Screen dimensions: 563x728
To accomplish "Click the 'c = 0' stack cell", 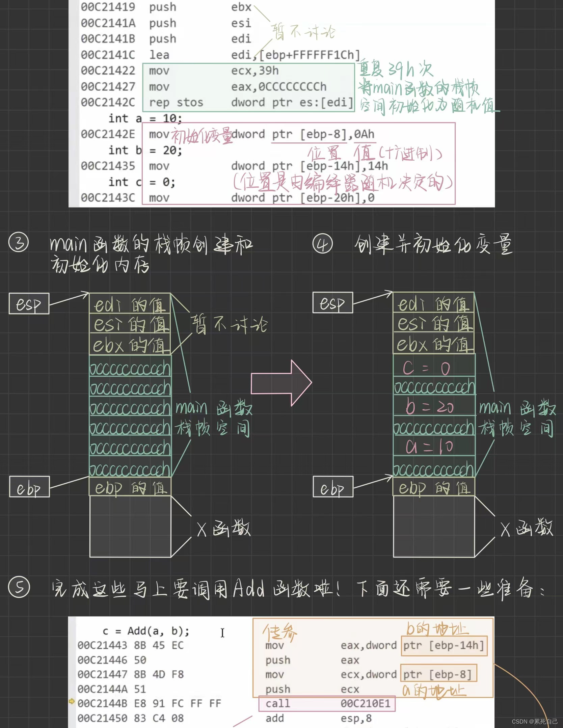I will (x=434, y=365).
